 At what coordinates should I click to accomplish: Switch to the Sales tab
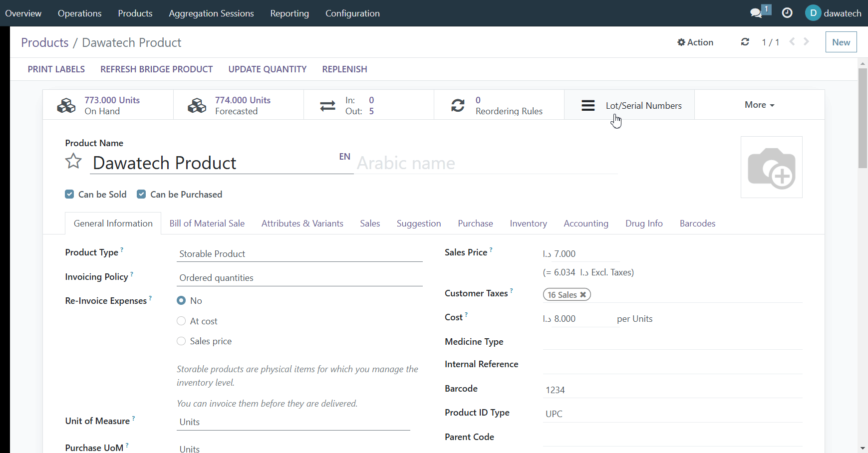tap(370, 224)
